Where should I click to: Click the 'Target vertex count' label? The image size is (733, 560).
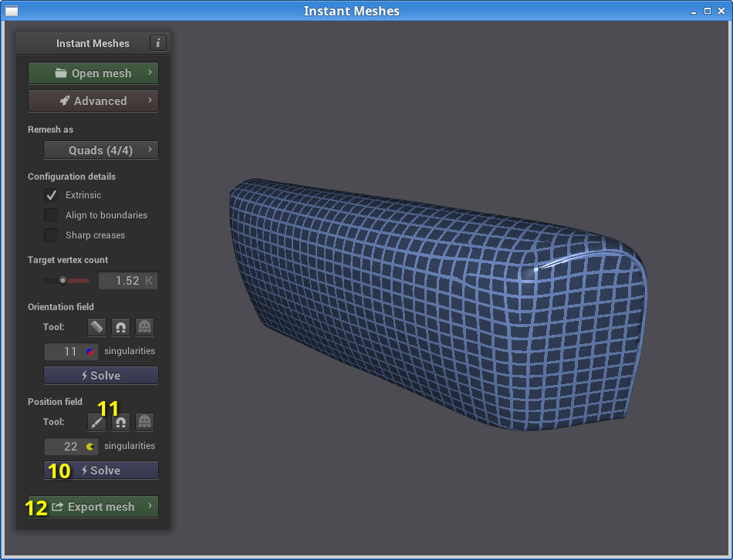[68, 260]
